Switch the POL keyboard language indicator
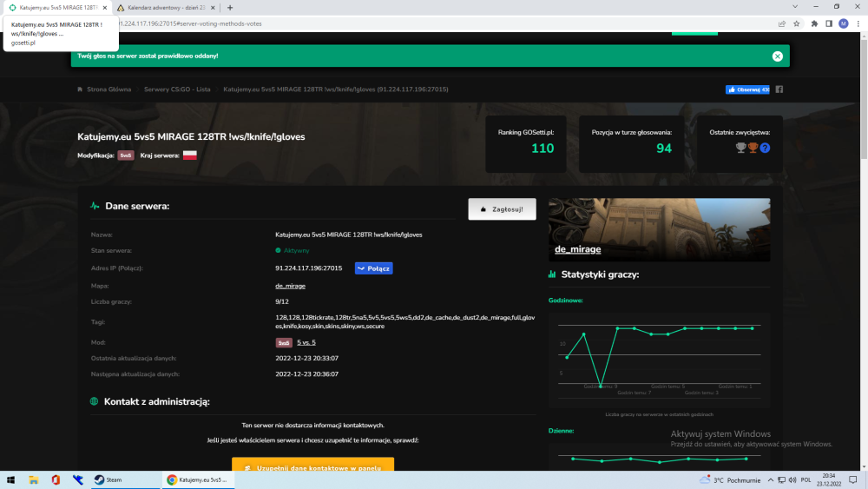 [x=806, y=480]
